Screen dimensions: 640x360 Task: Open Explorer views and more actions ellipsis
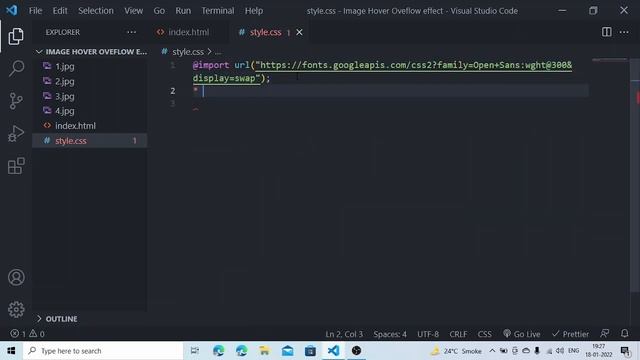[x=131, y=32]
